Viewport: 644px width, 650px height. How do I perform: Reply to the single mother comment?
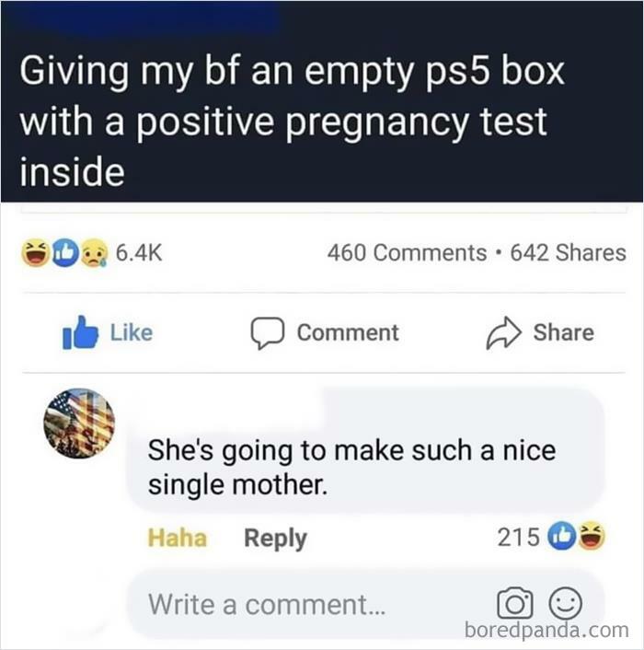(x=274, y=538)
